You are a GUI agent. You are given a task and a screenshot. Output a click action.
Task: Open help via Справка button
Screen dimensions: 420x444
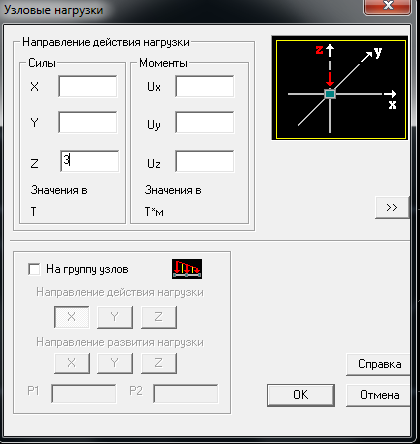(379, 364)
